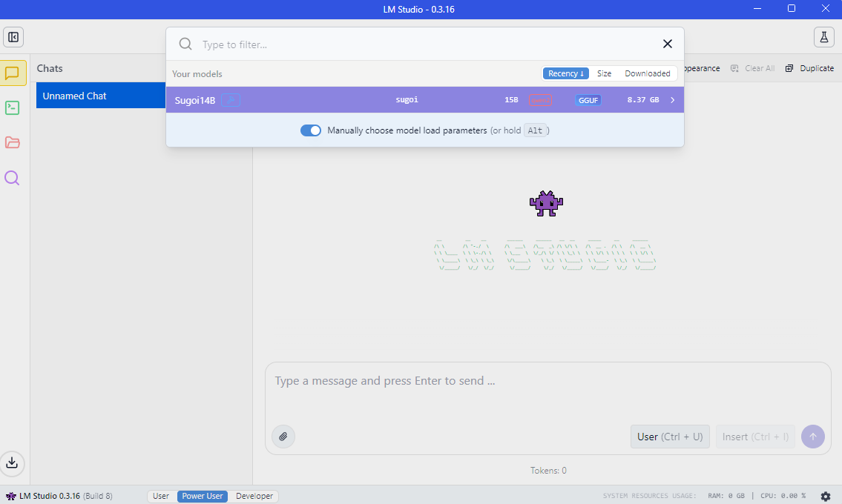Close the LM Studio window
The height and width of the screenshot is (504, 842).
tap(826, 9)
